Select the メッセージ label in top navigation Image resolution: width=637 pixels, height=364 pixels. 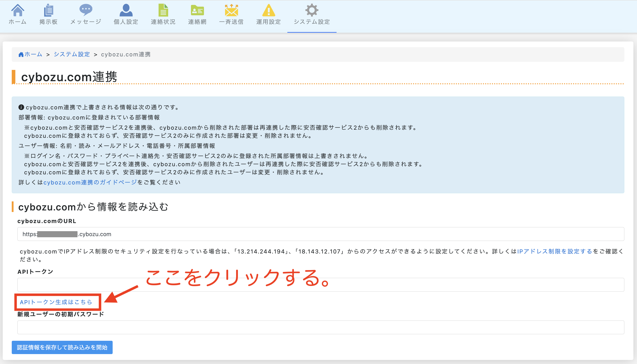coord(86,22)
